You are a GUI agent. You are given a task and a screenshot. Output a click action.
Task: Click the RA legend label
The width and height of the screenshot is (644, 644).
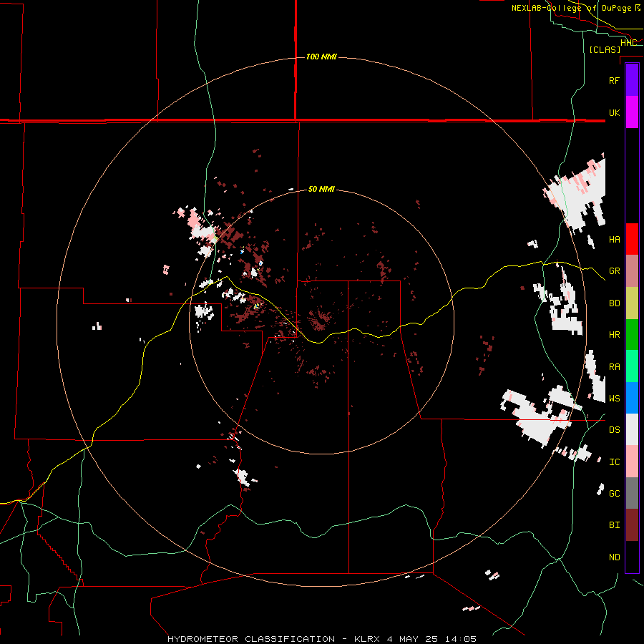click(x=614, y=367)
